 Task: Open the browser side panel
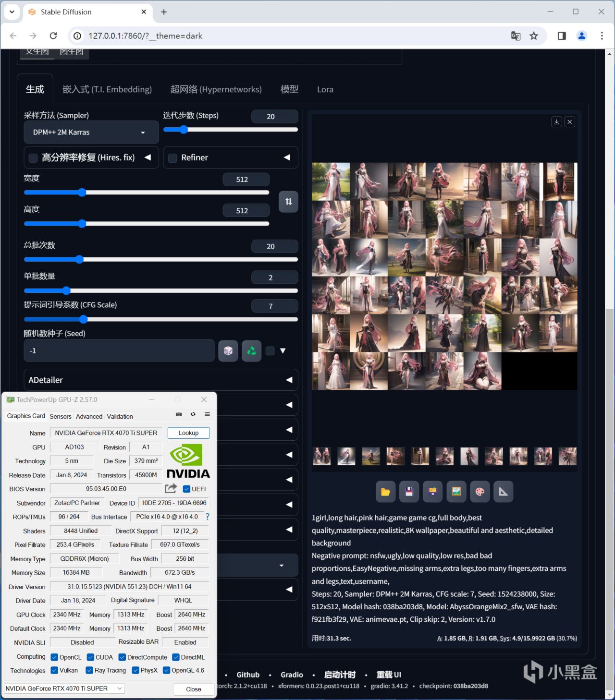pyautogui.click(x=562, y=36)
